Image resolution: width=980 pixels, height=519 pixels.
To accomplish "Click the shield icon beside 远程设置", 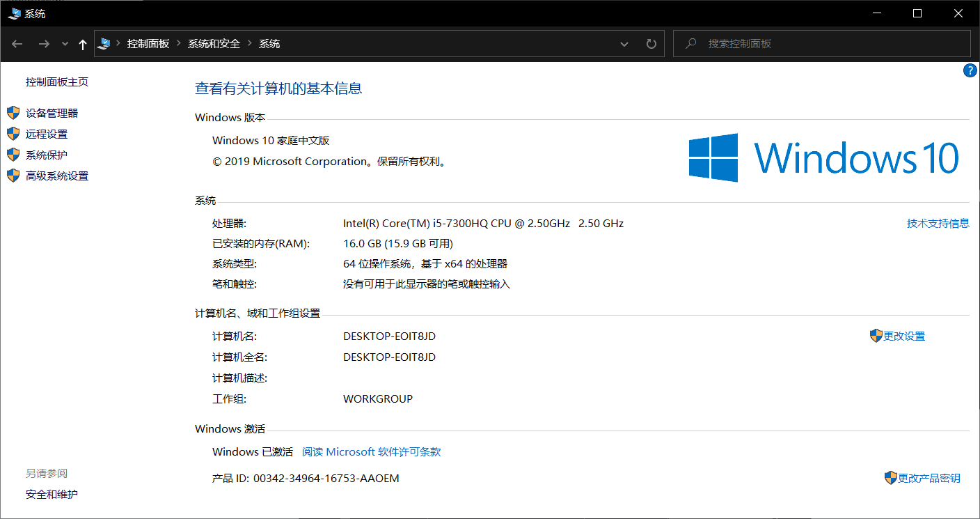I will [13, 134].
